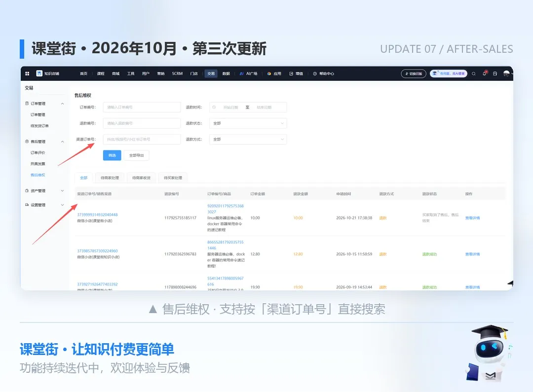Open the 退款状态 dropdown

(x=248, y=123)
